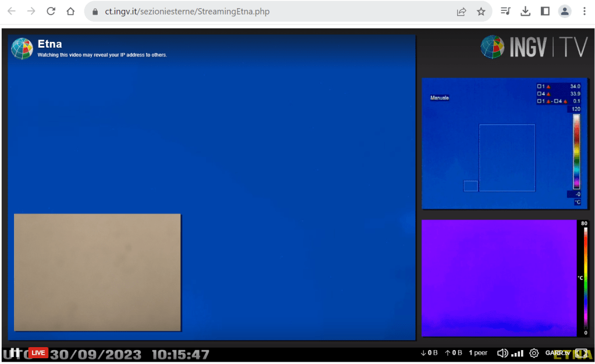Image resolution: width=595 pixels, height=364 pixels.
Task: Open the player settings gear menu
Action: (534, 353)
